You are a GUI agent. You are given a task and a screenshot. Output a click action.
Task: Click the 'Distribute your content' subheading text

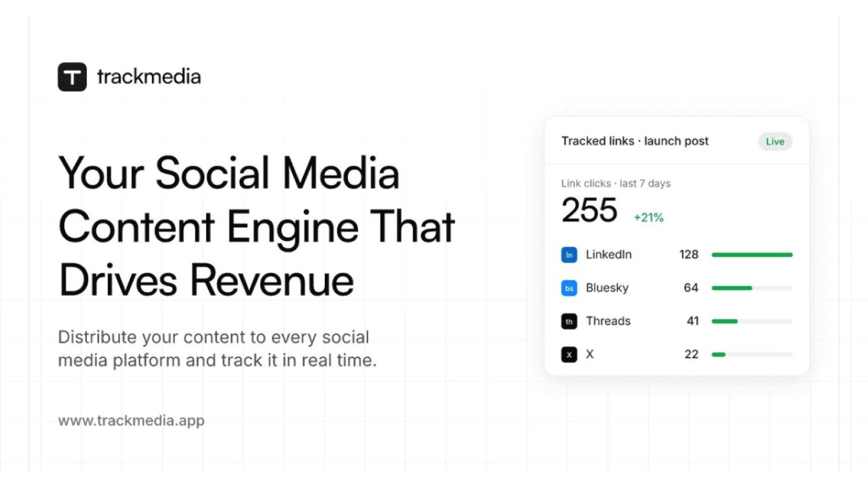pos(217,348)
